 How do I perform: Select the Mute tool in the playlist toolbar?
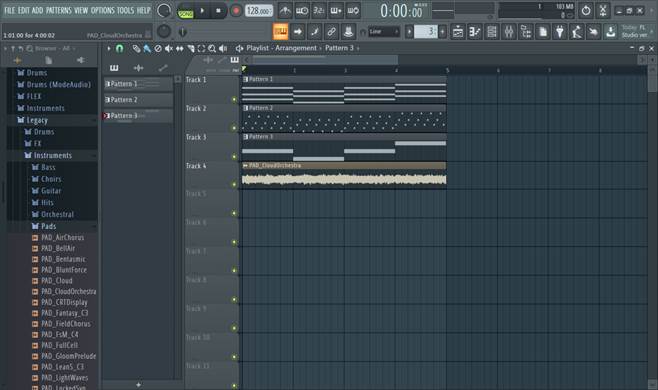pos(169,49)
